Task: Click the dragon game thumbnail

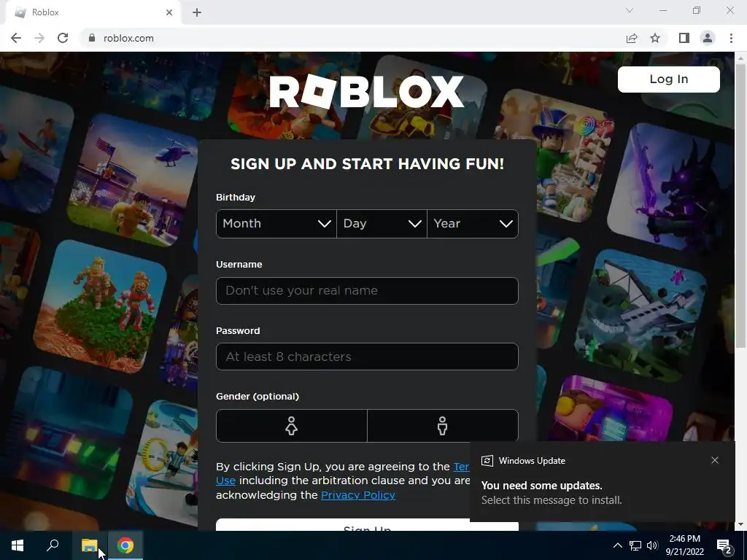Action: click(673, 188)
